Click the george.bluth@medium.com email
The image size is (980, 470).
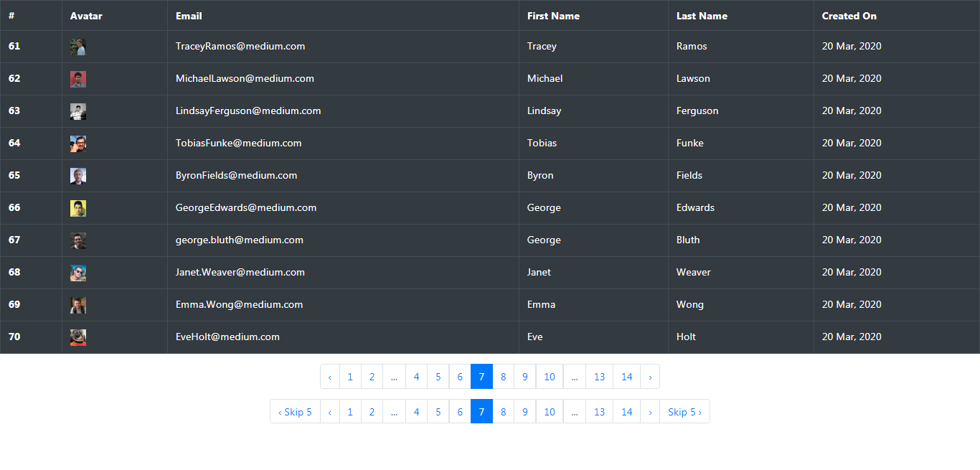pos(239,240)
